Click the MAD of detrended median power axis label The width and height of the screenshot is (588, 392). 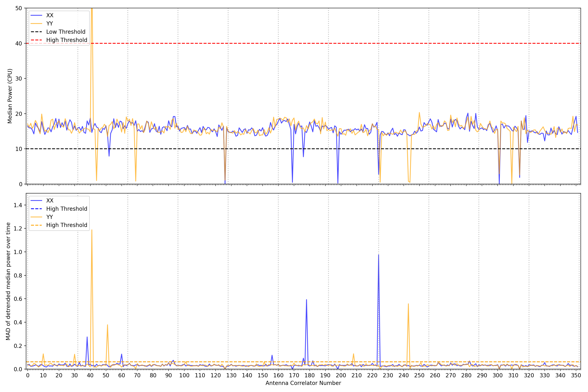[8, 281]
